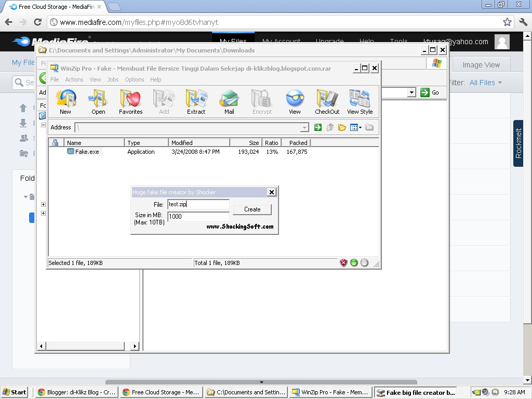Open the Options menu in WinZip
532x399 pixels.
[x=134, y=79]
